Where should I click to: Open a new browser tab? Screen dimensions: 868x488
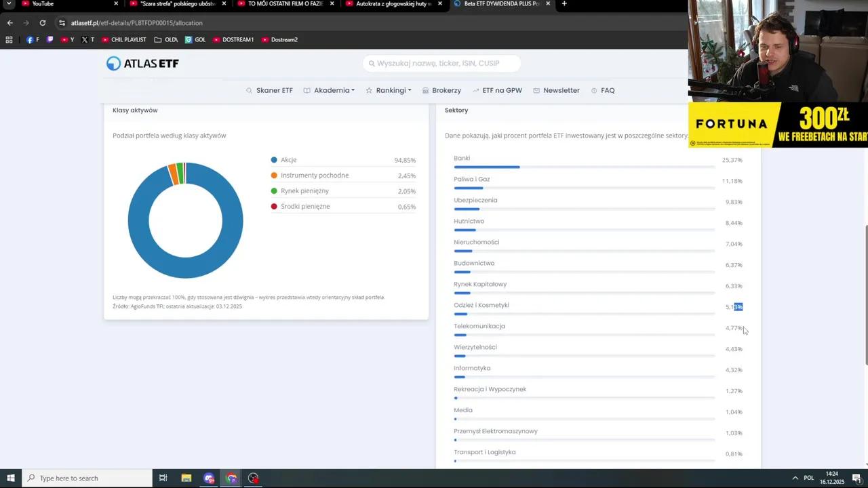click(564, 4)
